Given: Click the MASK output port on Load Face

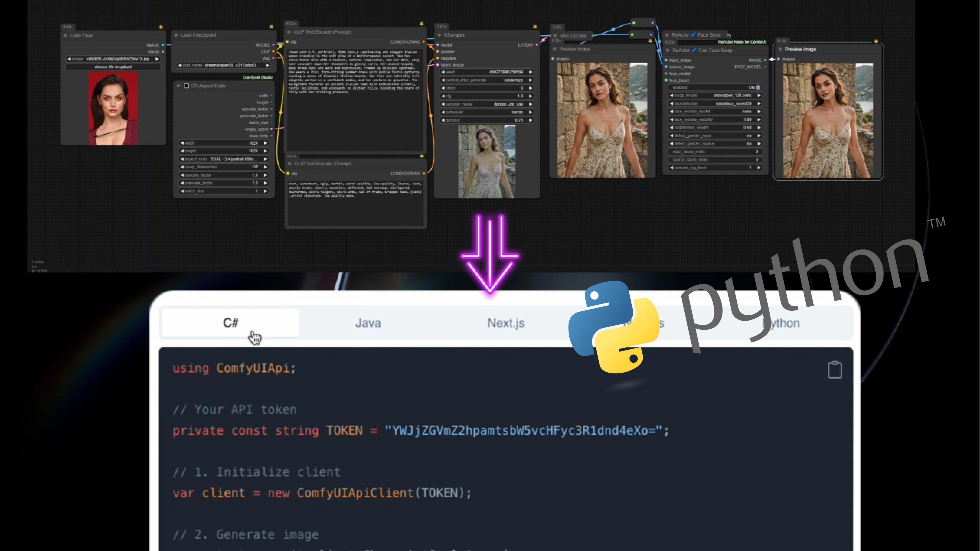Looking at the screenshot, I should [x=163, y=52].
